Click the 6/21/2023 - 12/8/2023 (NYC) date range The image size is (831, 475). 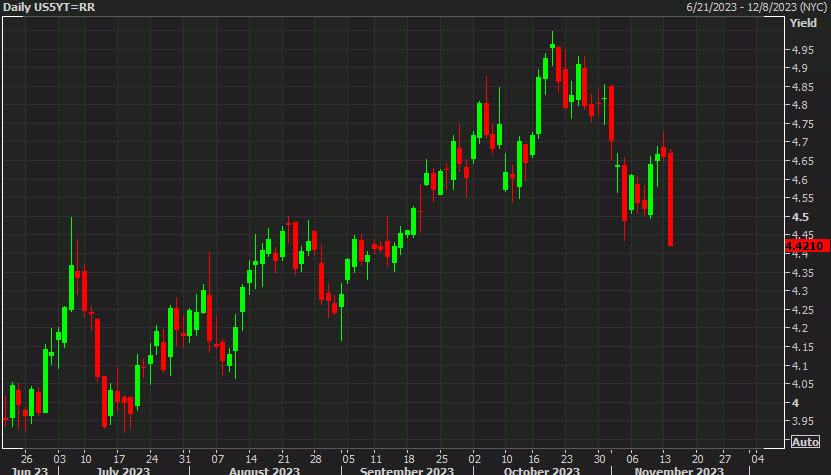click(756, 7)
